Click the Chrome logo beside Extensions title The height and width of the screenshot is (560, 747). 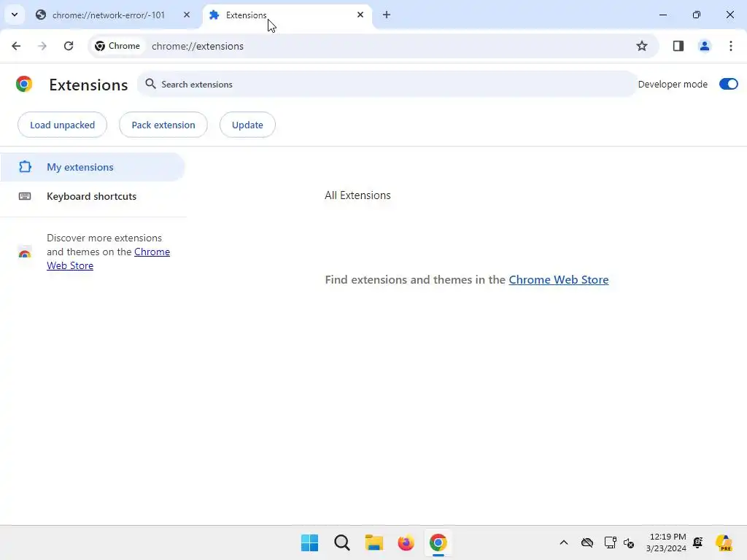[24, 84]
